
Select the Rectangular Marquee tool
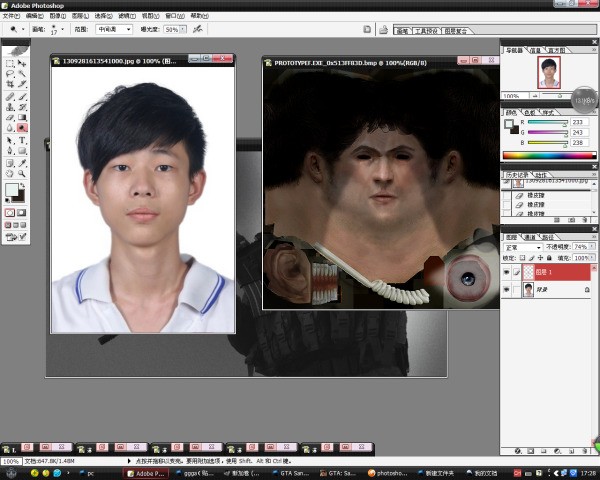pos(10,63)
